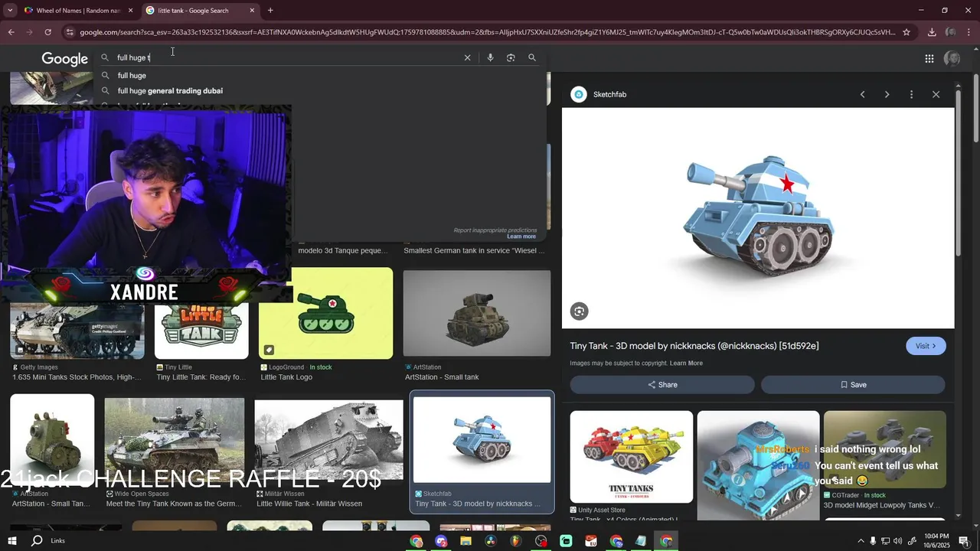The image size is (980, 551).
Task: Open the selected Sketchfab Tiny Tank thumbnail
Action: tap(482, 439)
